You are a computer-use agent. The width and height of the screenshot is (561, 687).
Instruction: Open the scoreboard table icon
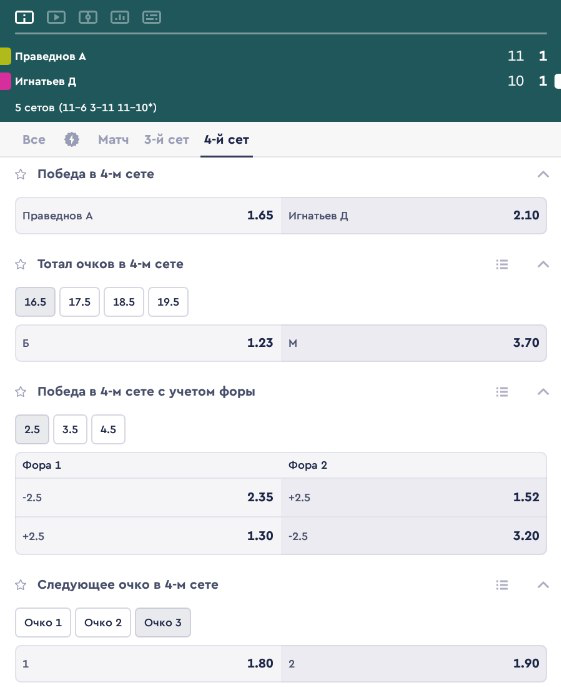pos(152,17)
